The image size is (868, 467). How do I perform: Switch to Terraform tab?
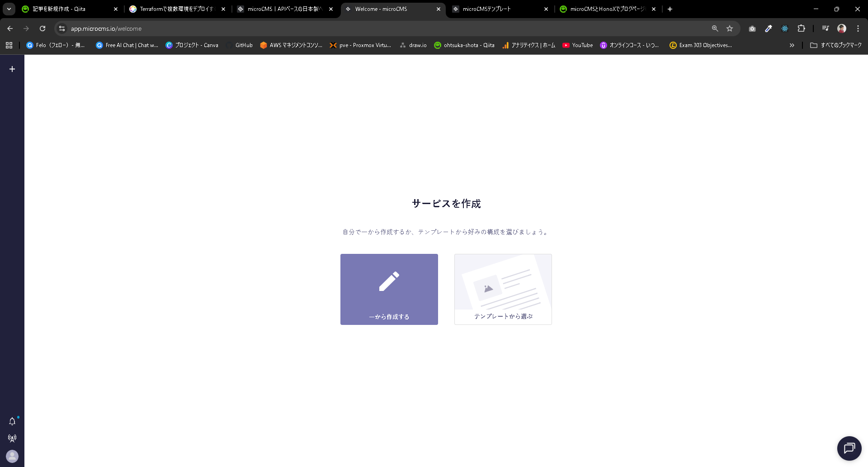pyautogui.click(x=178, y=9)
